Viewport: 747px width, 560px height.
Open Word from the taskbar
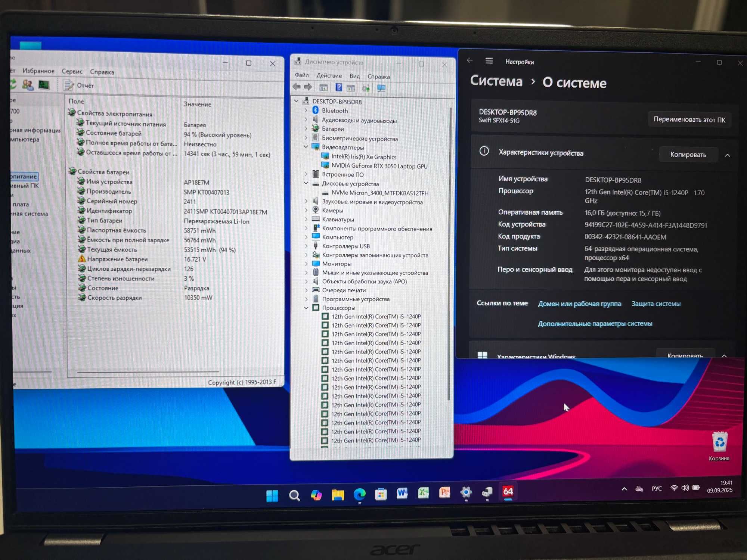click(x=402, y=494)
